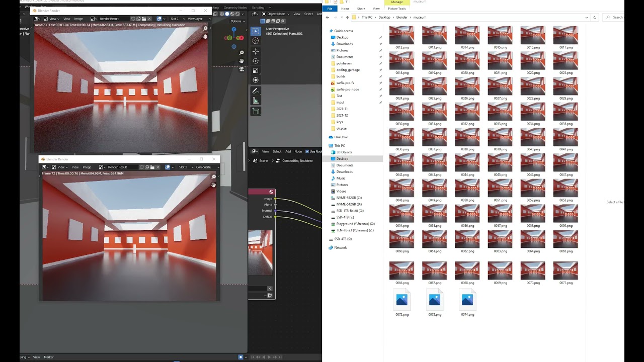Switch to the View tab in File Explorer
The width and height of the screenshot is (644, 362).
click(376, 8)
